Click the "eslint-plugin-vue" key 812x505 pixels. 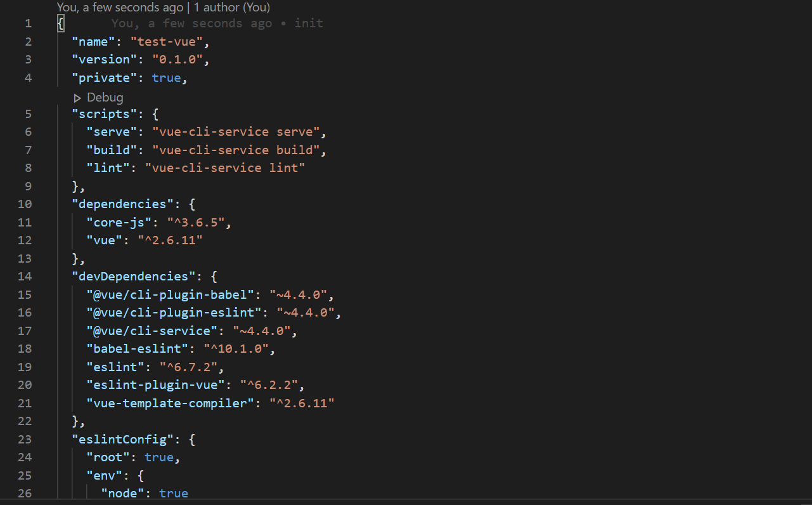156,385
